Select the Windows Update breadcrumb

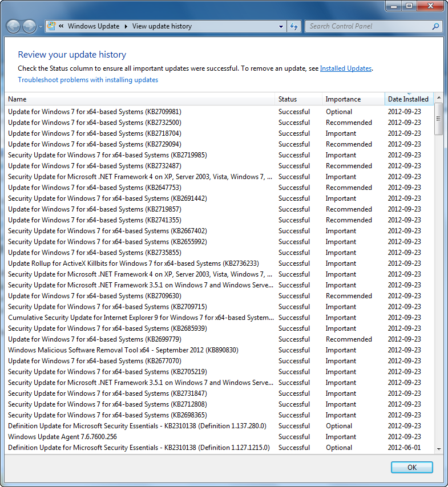tap(94, 26)
